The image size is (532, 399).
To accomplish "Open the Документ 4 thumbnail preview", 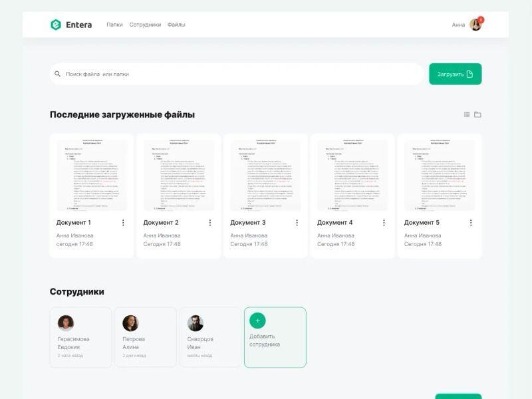I will pos(352,176).
